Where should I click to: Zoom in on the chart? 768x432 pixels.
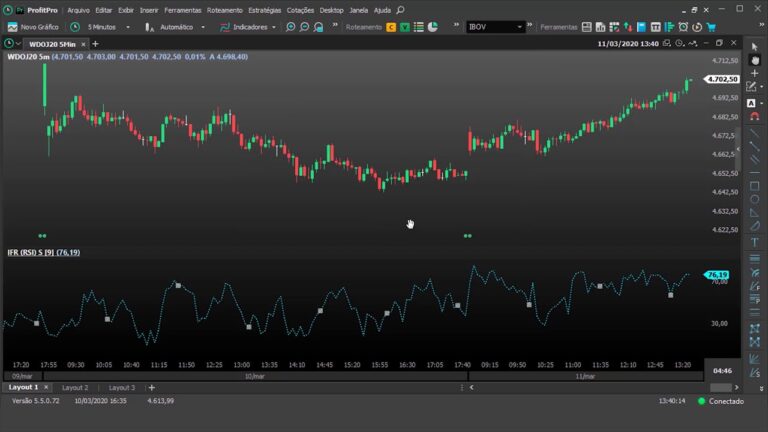pyautogui.click(x=290, y=27)
